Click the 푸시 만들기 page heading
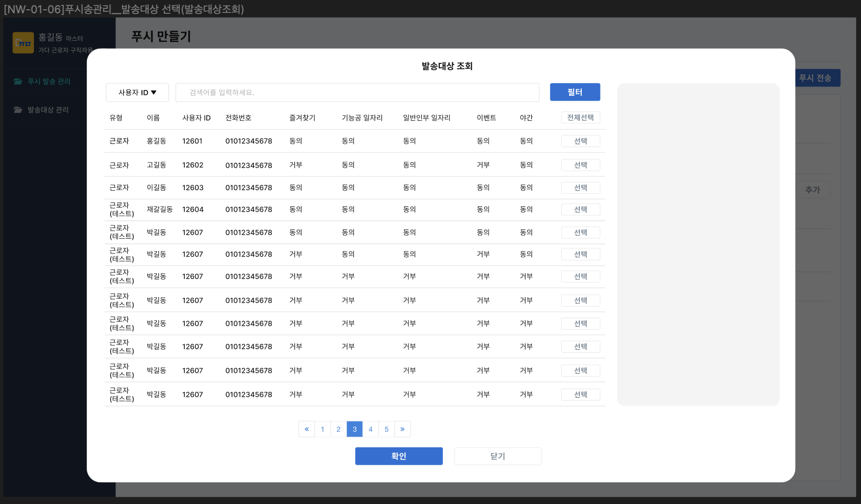The width and height of the screenshot is (861, 504). pyautogui.click(x=161, y=36)
